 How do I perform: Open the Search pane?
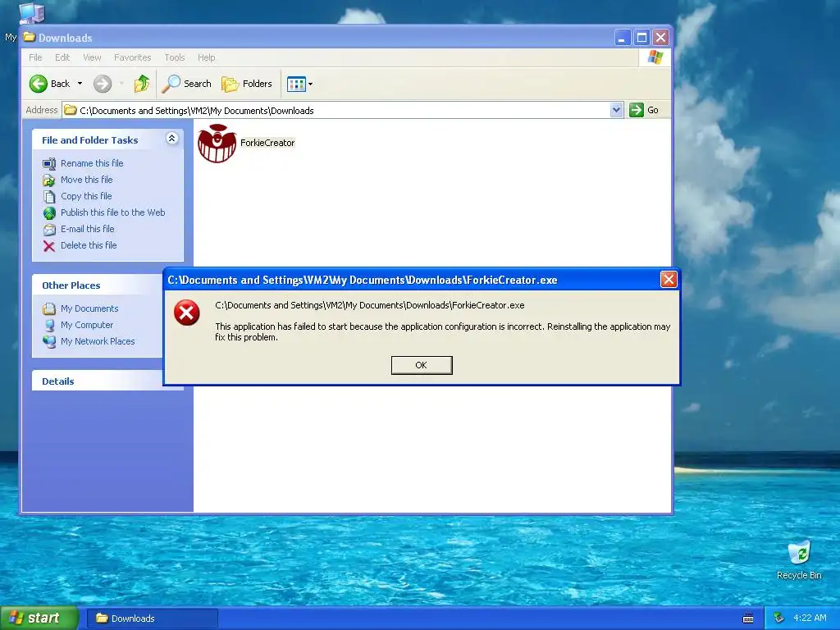point(186,84)
